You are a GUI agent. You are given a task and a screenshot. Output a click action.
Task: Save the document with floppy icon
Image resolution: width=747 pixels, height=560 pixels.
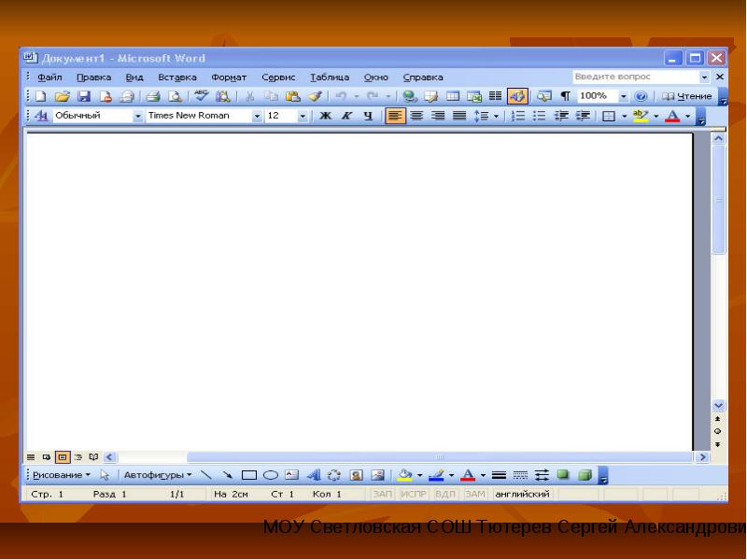(x=84, y=97)
